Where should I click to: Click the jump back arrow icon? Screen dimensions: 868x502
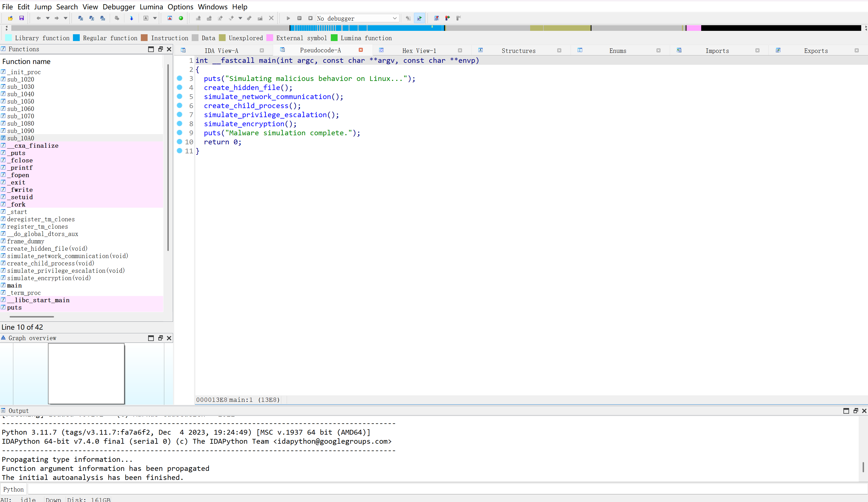(x=38, y=18)
